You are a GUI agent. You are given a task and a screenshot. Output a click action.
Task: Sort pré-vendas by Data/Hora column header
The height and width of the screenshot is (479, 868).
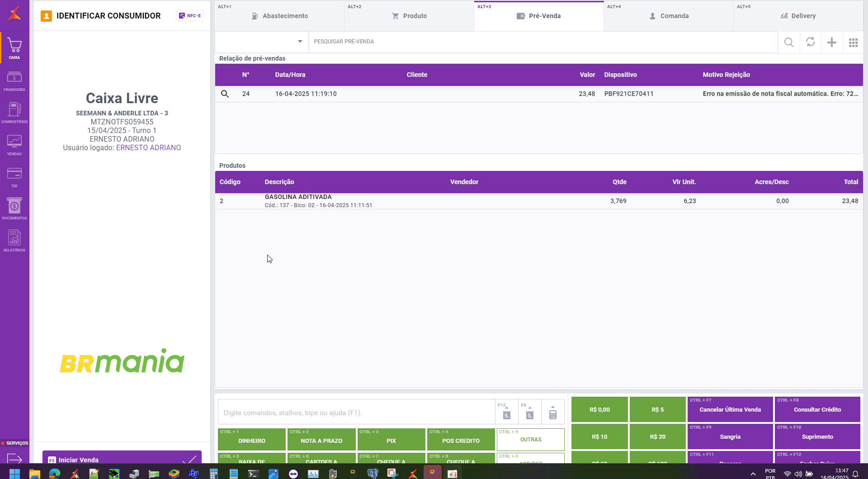[x=290, y=75]
